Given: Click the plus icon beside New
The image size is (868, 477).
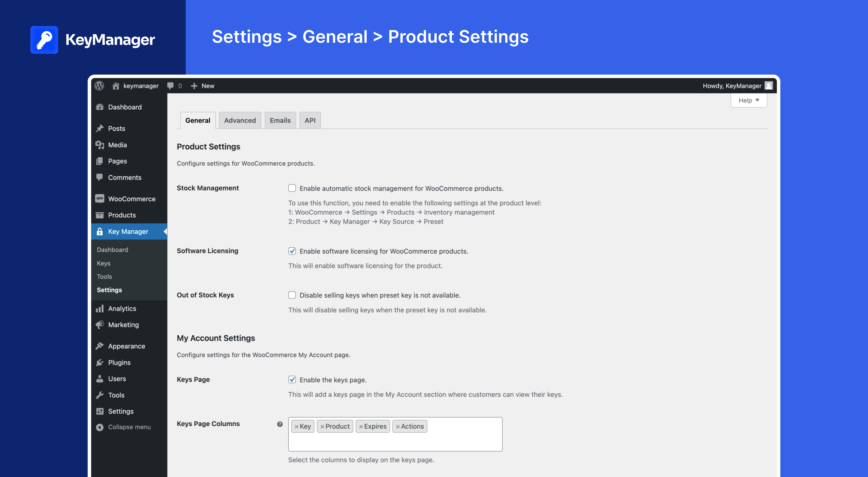Looking at the screenshot, I should (194, 86).
